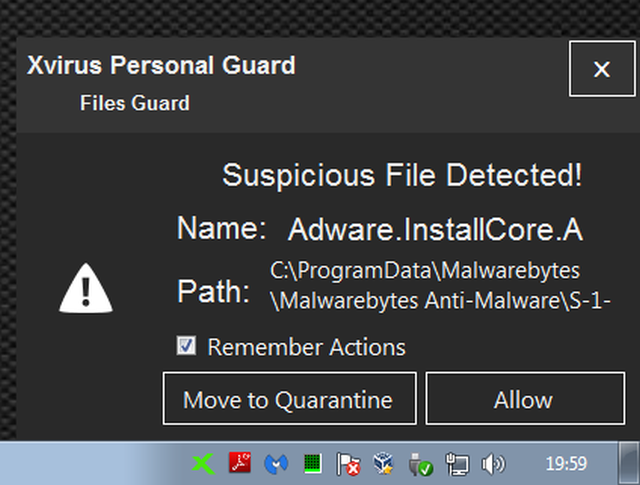Click the Files Guard subtitle label
Viewport: 640px width, 485px height.
(x=135, y=103)
